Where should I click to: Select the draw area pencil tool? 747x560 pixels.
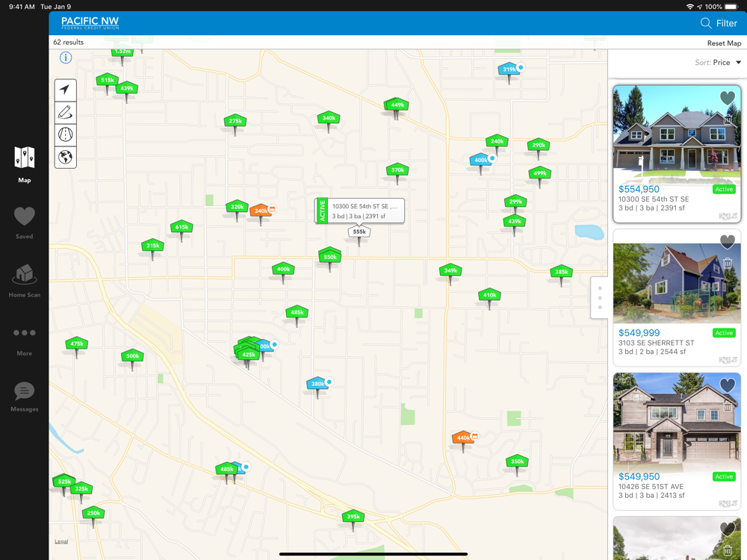65,113
